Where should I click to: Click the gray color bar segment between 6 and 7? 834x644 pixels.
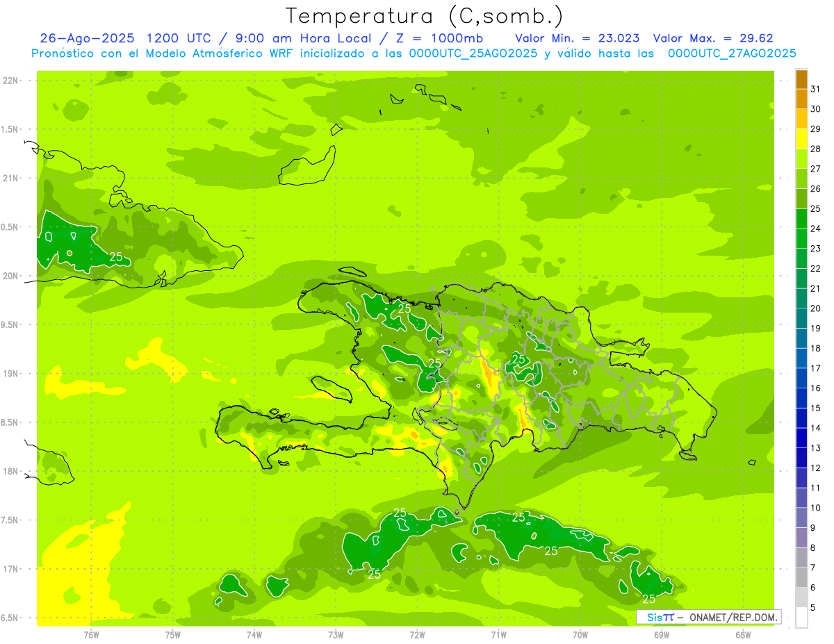(x=801, y=577)
